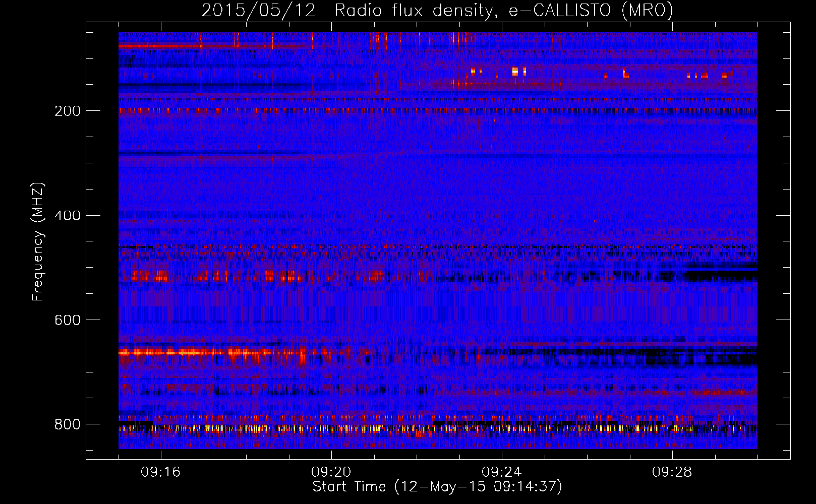Viewport: 816px width, 504px height.
Task: Click the plot title '2015/05/12 Radio flux density, e-CALLISTO (MRO)'
Action: [x=437, y=11]
